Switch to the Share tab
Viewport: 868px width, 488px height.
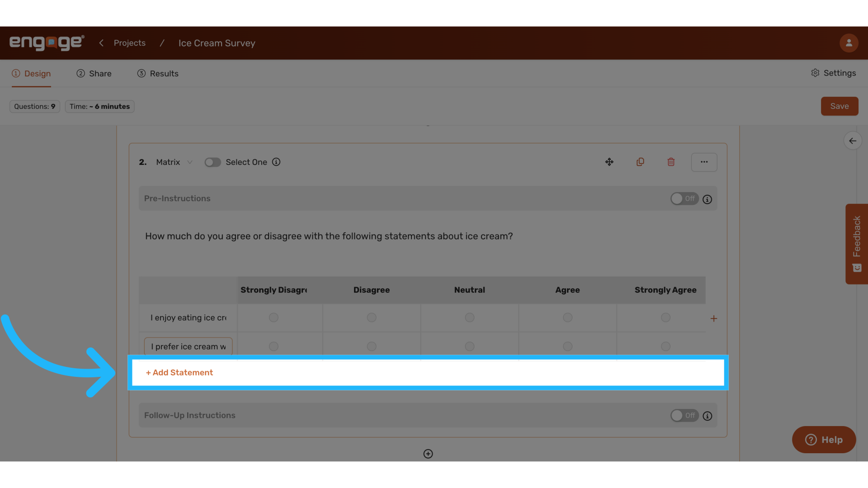click(94, 74)
